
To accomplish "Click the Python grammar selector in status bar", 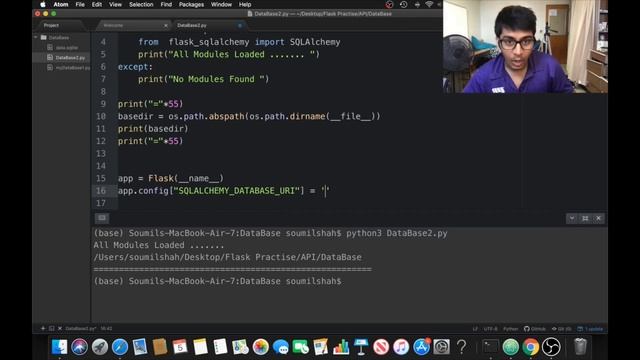I will (x=510, y=329).
